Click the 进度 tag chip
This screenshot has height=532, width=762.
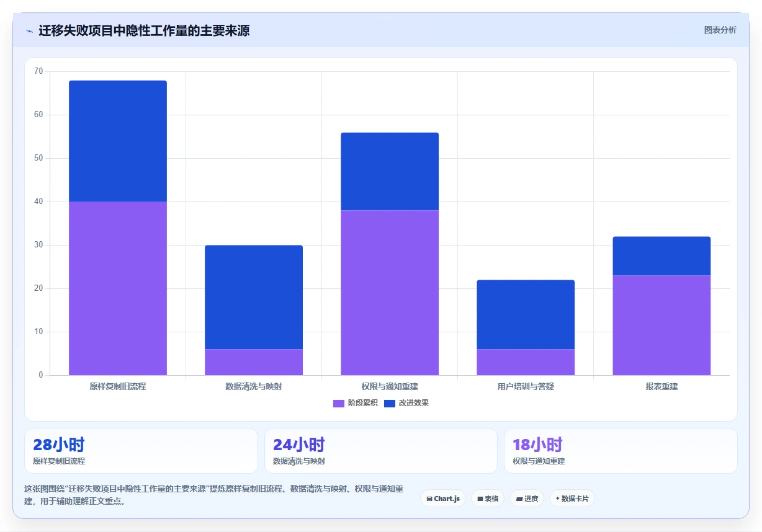pyautogui.click(x=527, y=499)
